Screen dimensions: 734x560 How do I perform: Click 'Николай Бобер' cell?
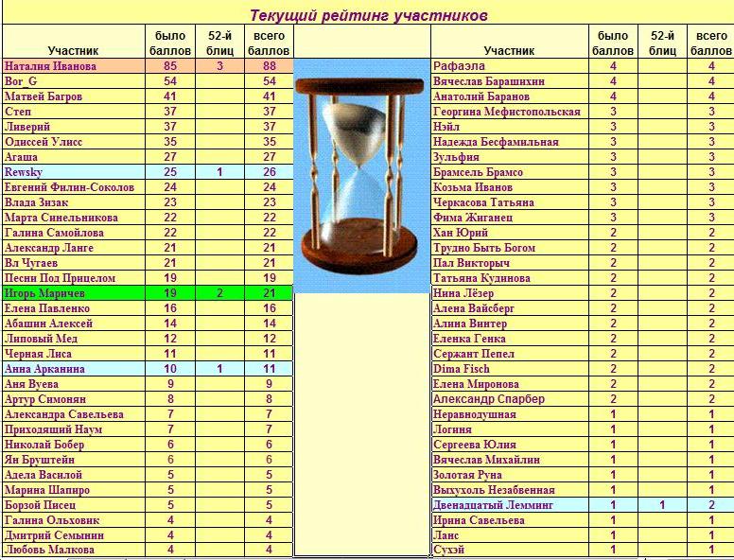pos(74,445)
